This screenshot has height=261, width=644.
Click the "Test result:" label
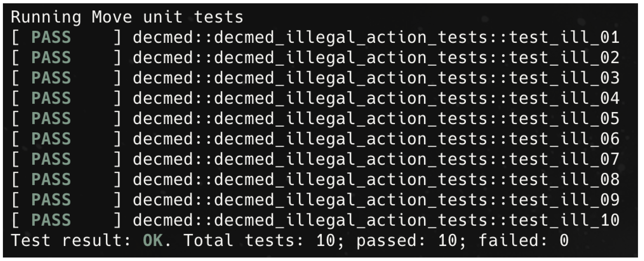coord(71,240)
